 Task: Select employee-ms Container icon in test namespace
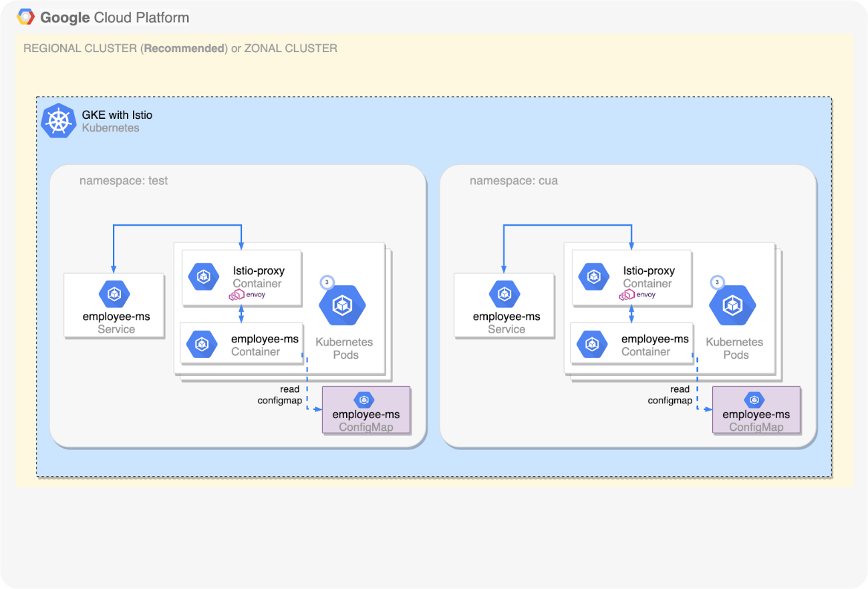coord(202,345)
